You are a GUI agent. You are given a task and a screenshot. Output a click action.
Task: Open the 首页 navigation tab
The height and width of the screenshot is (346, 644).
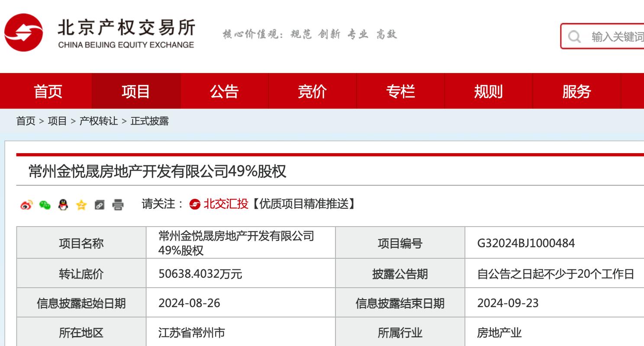[48, 91]
